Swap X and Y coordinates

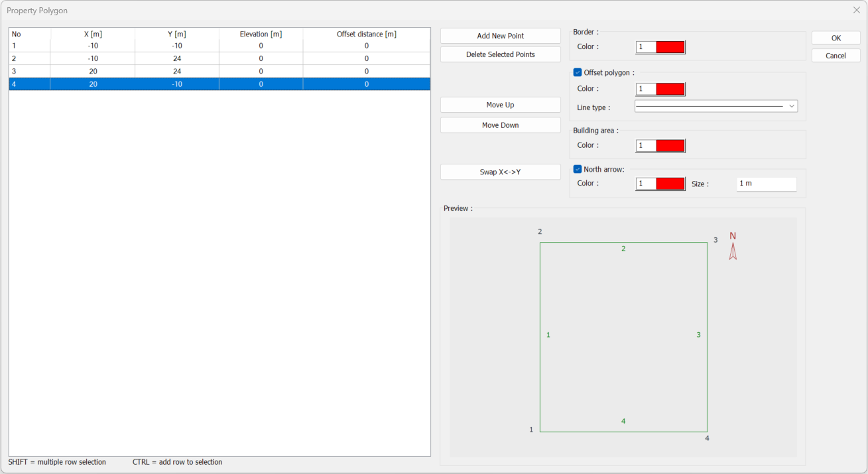click(x=500, y=172)
